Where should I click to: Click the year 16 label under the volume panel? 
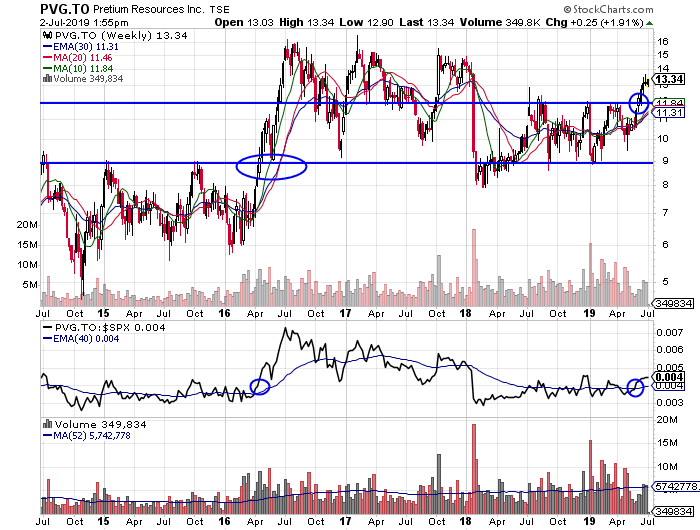coord(224,521)
